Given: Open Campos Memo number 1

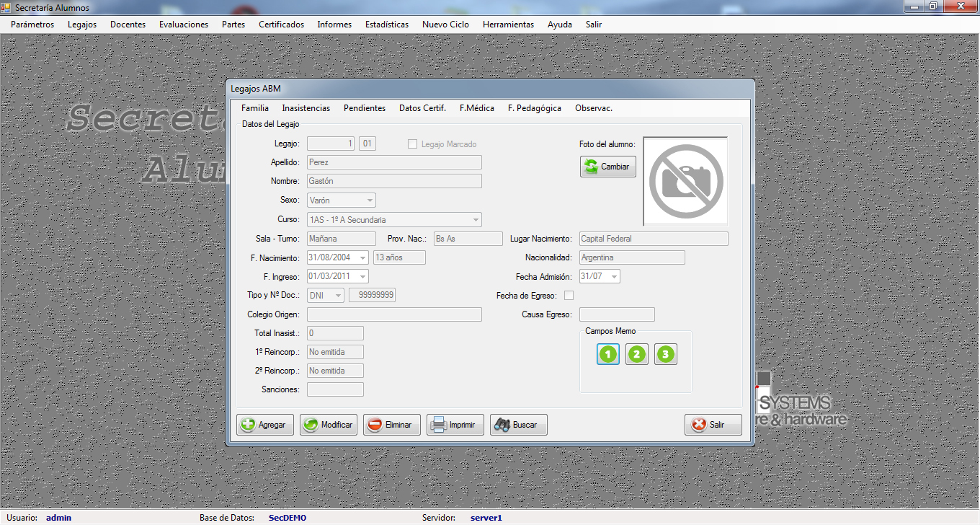Looking at the screenshot, I should coord(608,354).
